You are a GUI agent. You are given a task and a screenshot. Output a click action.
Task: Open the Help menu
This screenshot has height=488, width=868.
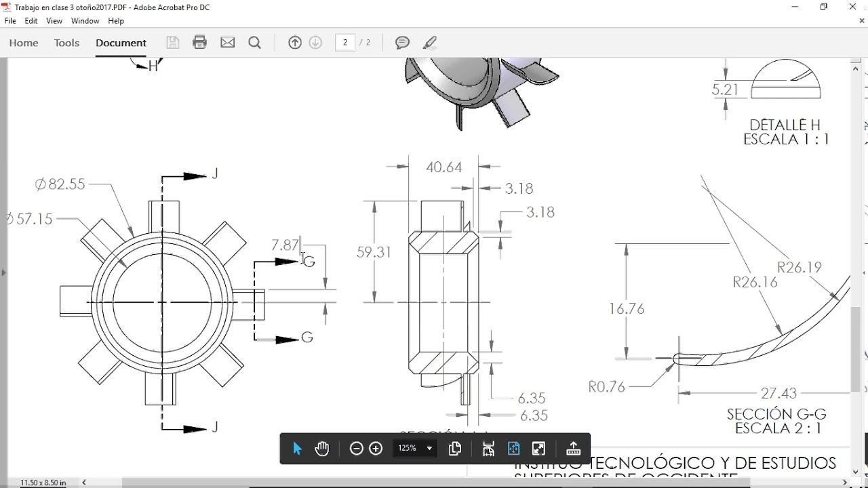pyautogui.click(x=116, y=21)
